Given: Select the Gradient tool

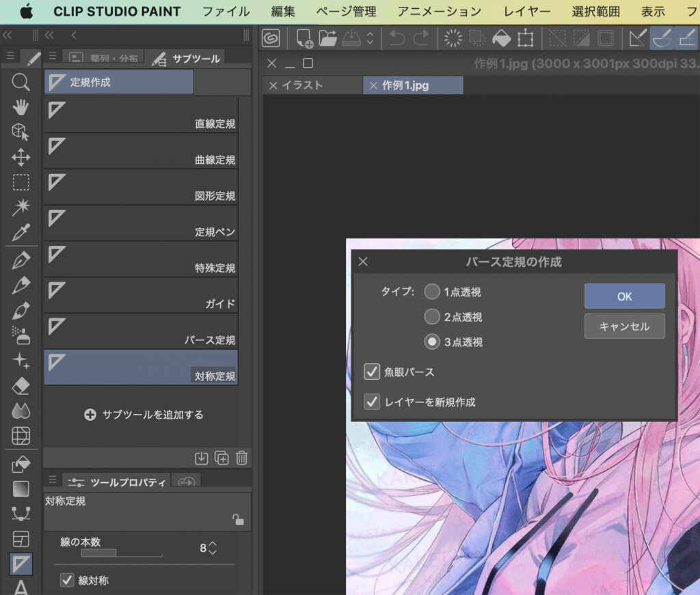Looking at the screenshot, I should click(x=21, y=489).
